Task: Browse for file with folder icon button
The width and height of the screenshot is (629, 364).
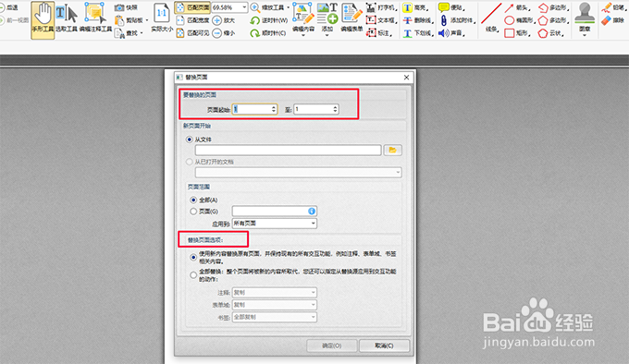Action: 393,151
